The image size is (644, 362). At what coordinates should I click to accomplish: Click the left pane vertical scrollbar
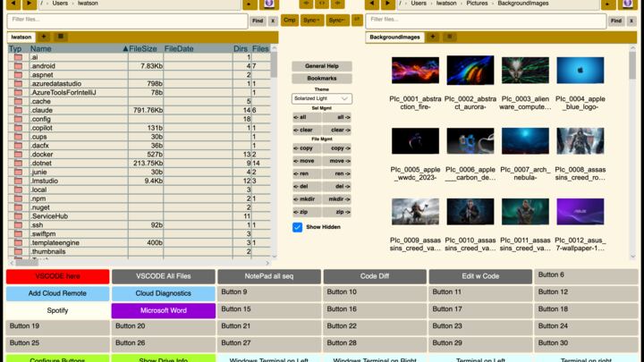[274, 65]
